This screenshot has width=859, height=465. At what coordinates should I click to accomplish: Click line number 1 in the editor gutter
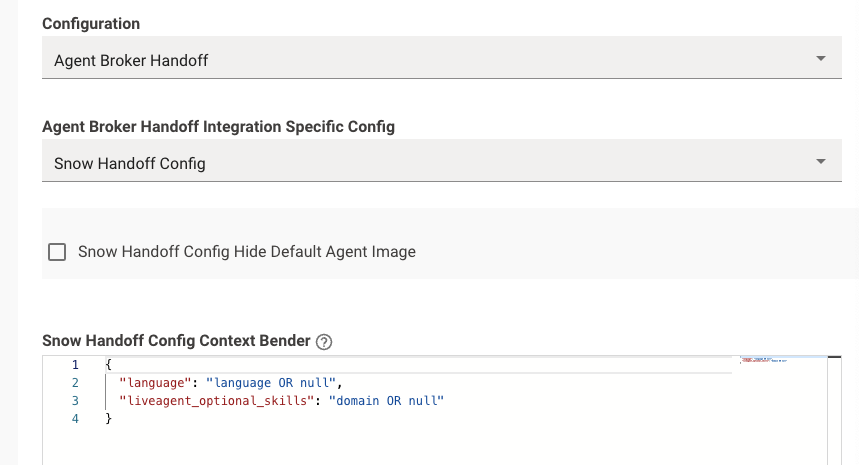pyautogui.click(x=75, y=365)
